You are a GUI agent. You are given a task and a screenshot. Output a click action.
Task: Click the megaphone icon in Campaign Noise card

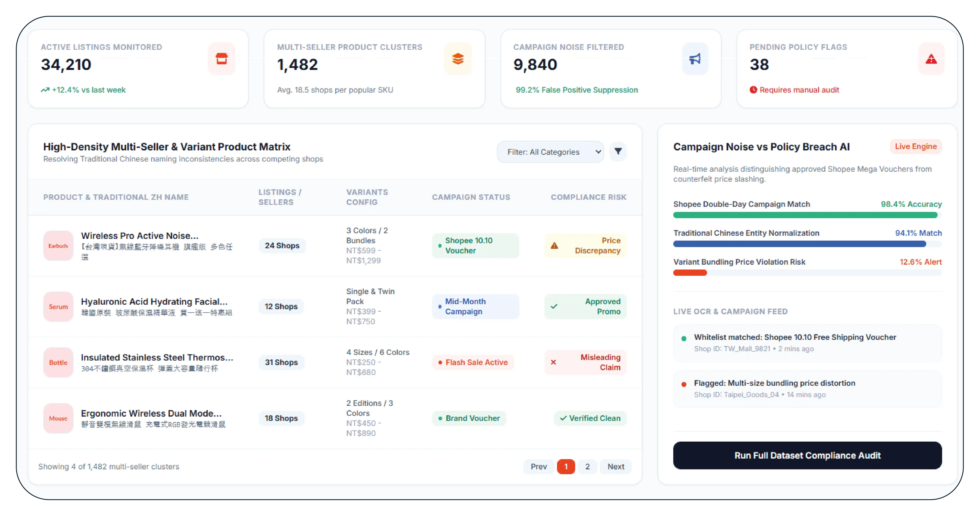pos(695,59)
